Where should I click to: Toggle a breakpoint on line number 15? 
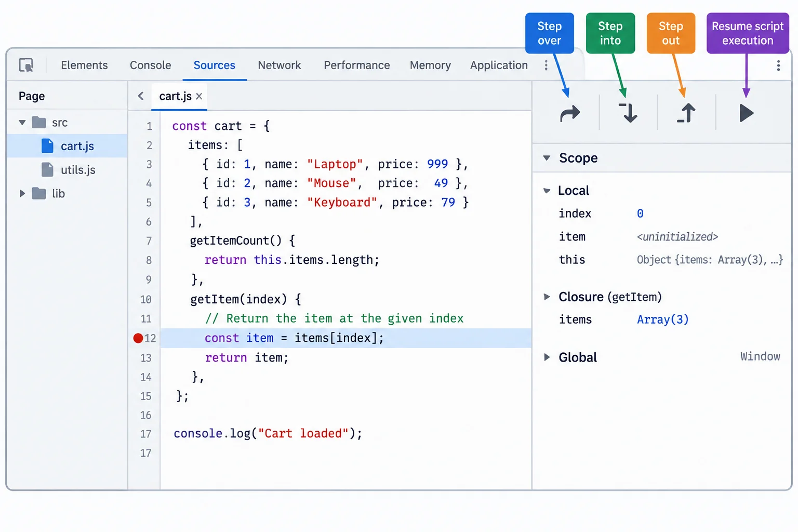click(x=146, y=396)
